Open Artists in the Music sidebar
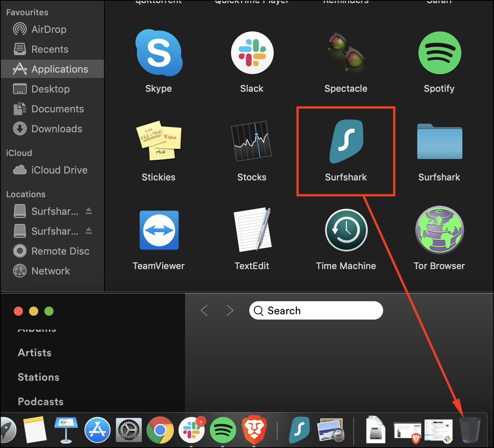The height and width of the screenshot is (448, 494). click(x=34, y=352)
